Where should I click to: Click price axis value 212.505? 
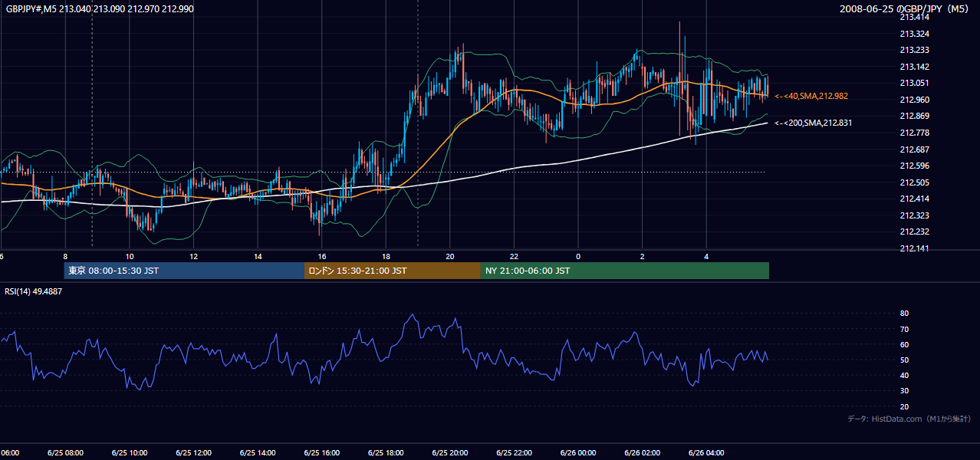[x=914, y=182]
